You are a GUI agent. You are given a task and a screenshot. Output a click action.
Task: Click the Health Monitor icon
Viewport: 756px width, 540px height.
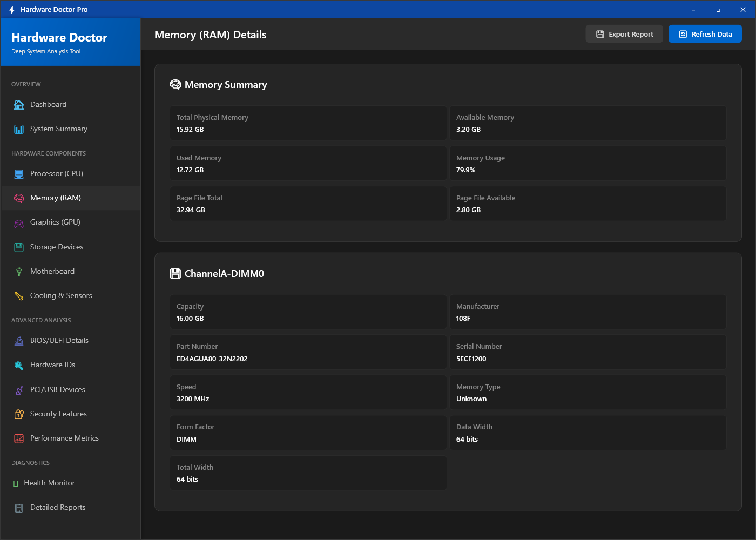tap(16, 483)
